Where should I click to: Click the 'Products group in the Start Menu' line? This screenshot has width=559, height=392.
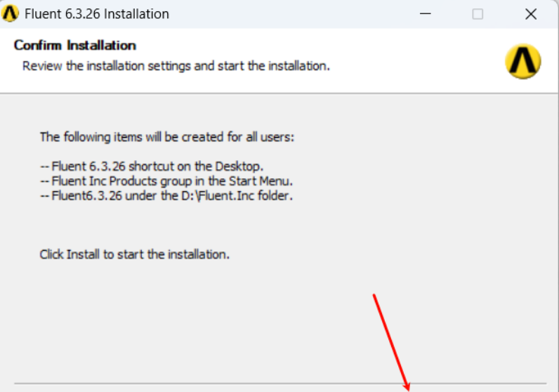tap(166, 181)
